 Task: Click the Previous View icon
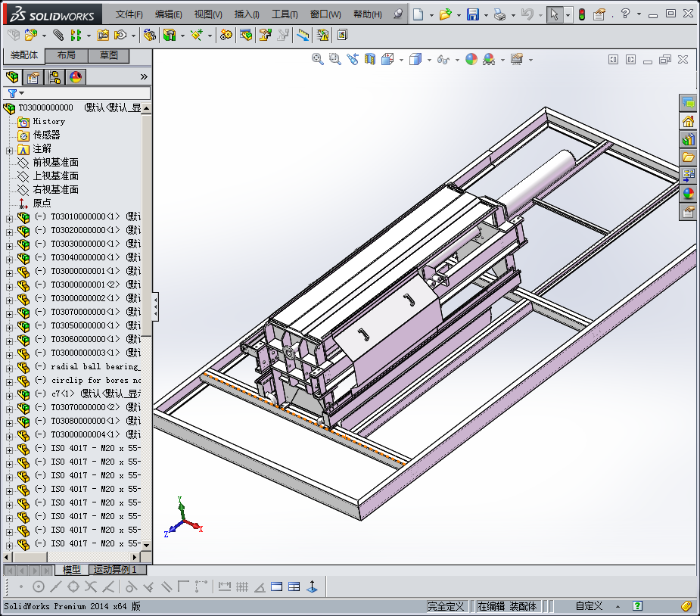[353, 59]
